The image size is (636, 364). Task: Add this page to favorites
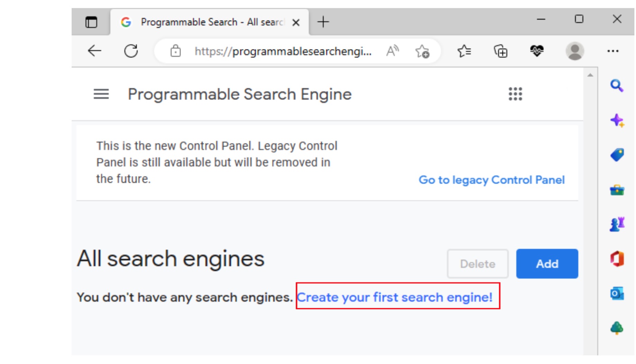(423, 51)
